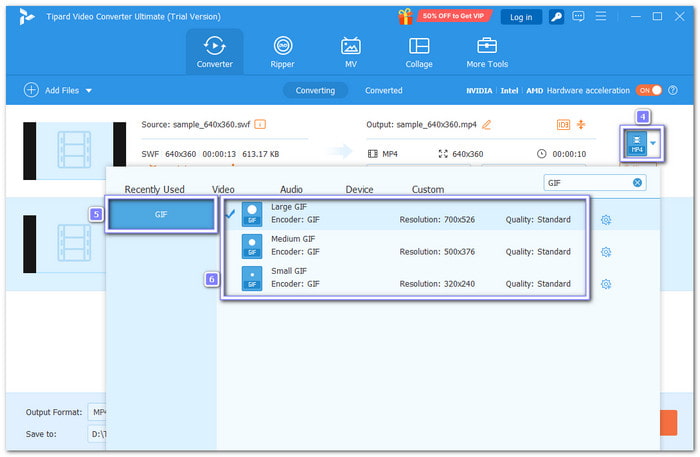Open More Tools toolbox
Viewport: 700px width, 457px height.
click(487, 51)
